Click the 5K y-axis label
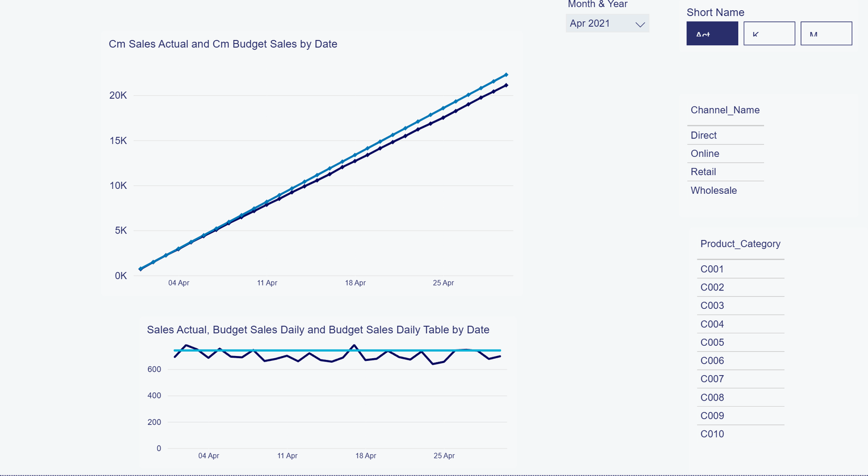 (x=120, y=231)
